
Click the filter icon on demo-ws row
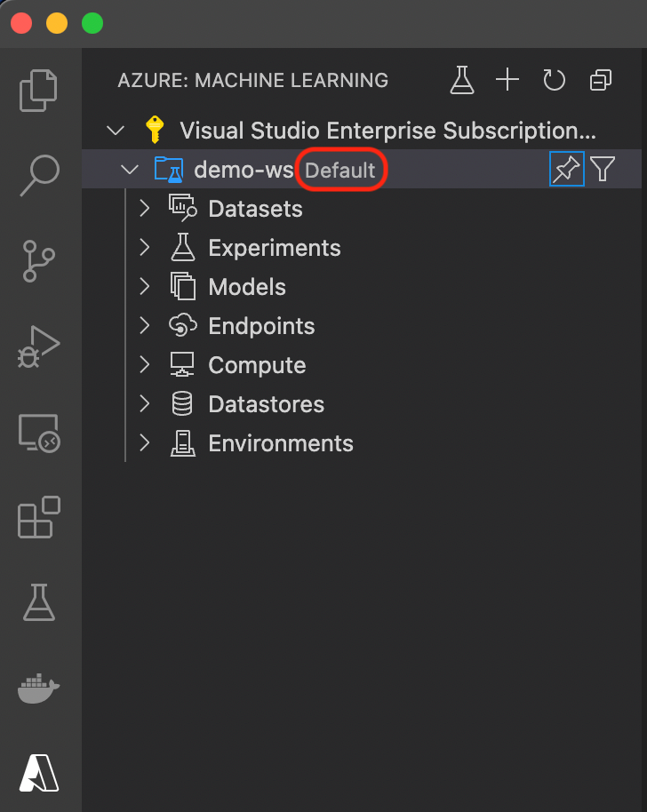pyautogui.click(x=603, y=169)
